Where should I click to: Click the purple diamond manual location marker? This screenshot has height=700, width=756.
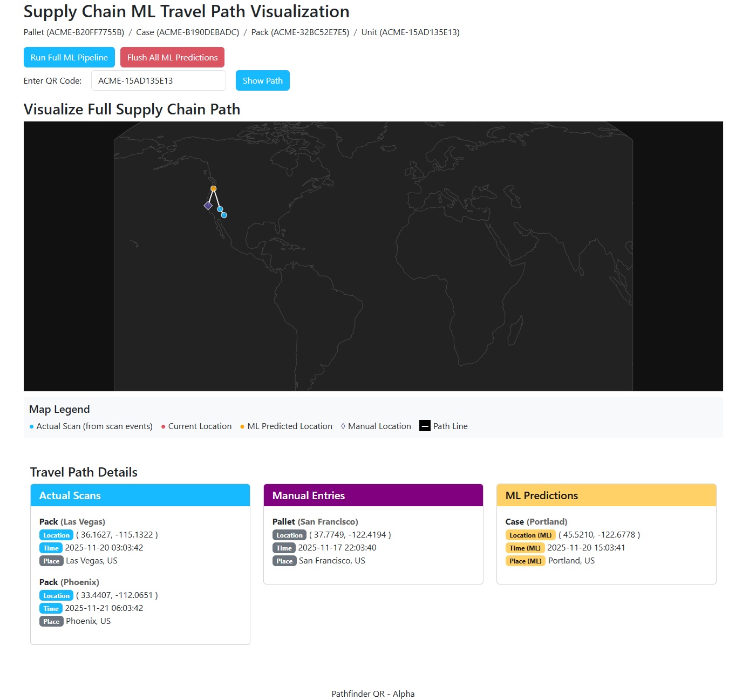[208, 206]
